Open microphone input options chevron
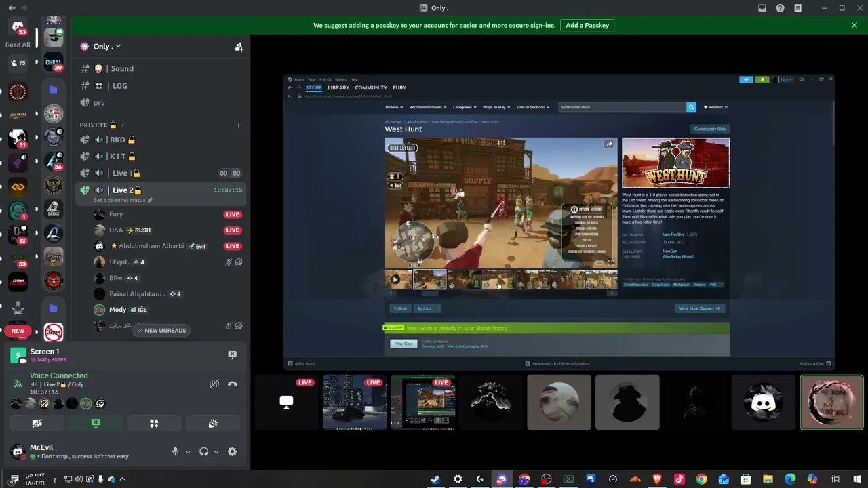This screenshot has width=868, height=488. (x=188, y=452)
